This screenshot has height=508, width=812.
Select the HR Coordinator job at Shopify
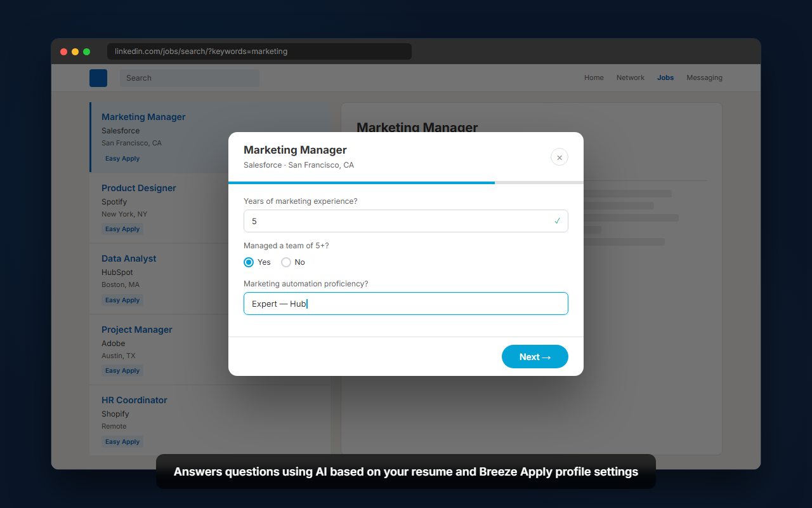(134, 400)
